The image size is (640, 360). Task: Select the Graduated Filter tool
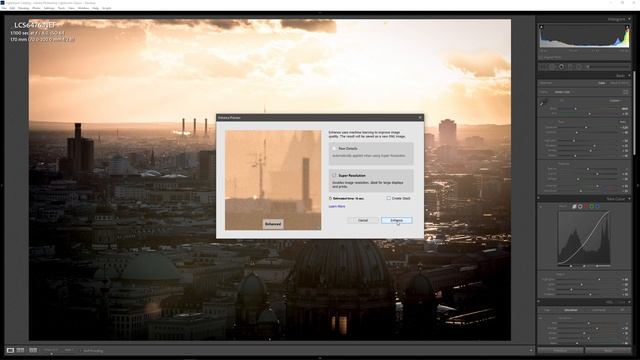click(570, 67)
